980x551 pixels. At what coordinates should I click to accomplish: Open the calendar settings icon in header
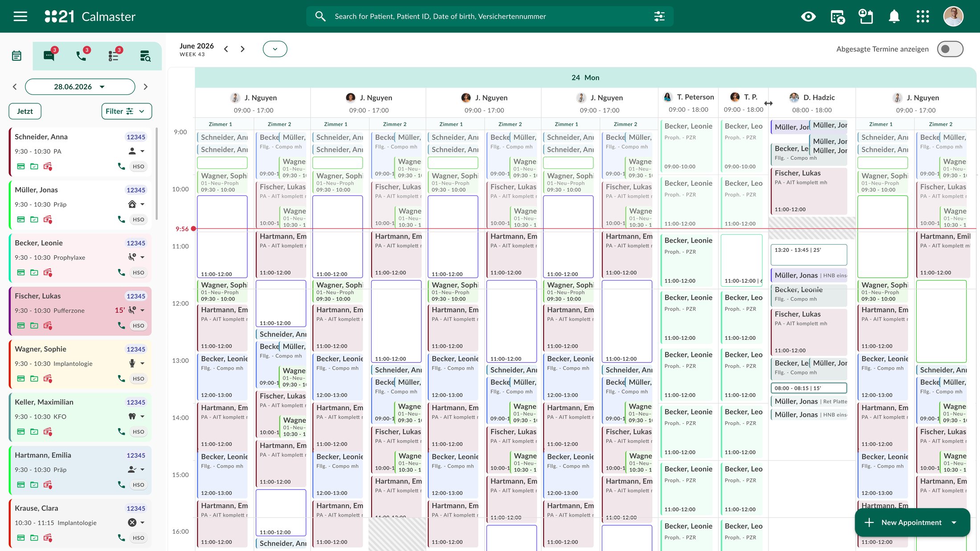click(837, 16)
